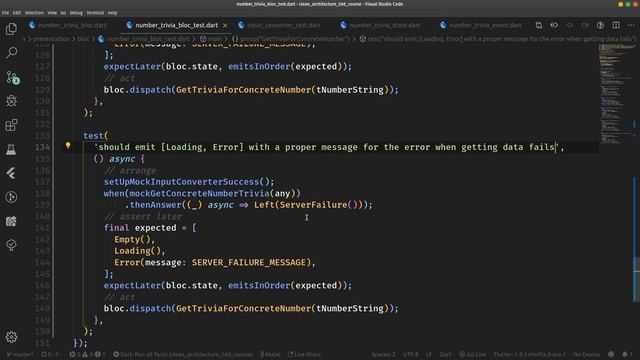Image resolution: width=640 pixels, height=360 pixels.
Task: Change UTF-8 encoding in status bar
Action: [411, 354]
